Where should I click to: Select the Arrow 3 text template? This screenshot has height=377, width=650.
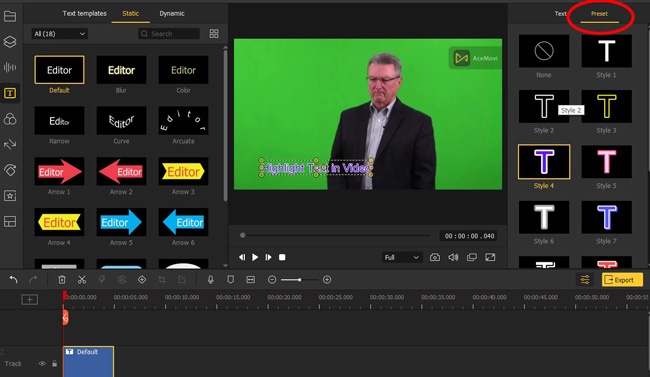pyautogui.click(x=183, y=171)
